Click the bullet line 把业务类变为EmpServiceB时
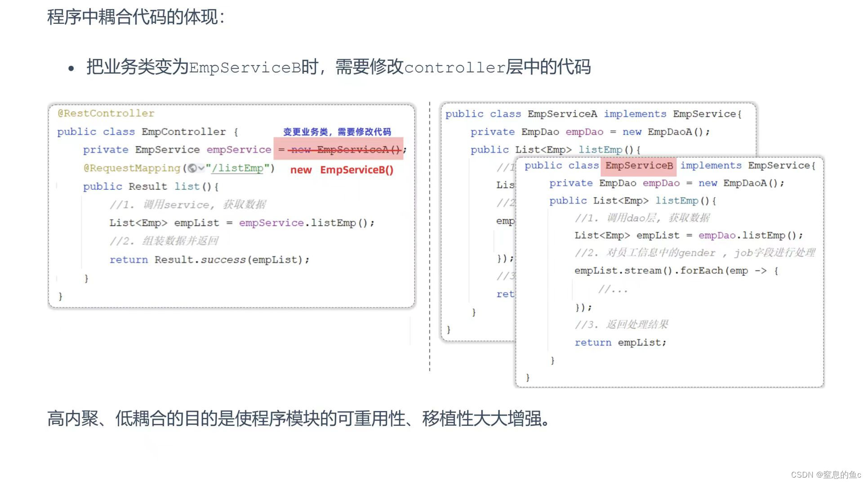Screen dimensions: 868x483 pyautogui.click(x=338, y=67)
